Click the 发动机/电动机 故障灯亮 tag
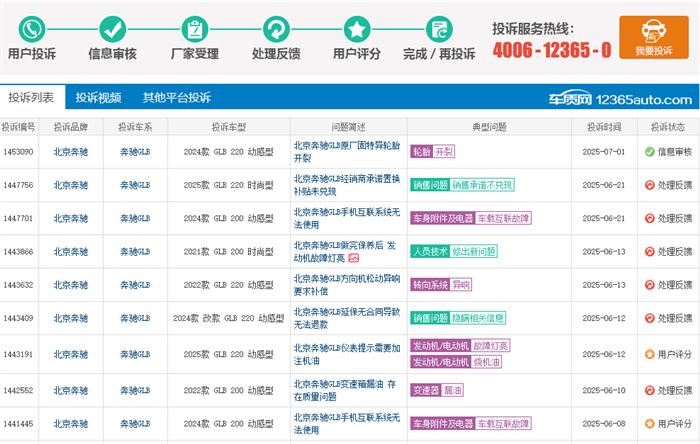This screenshot has height=444, width=700. (460, 346)
